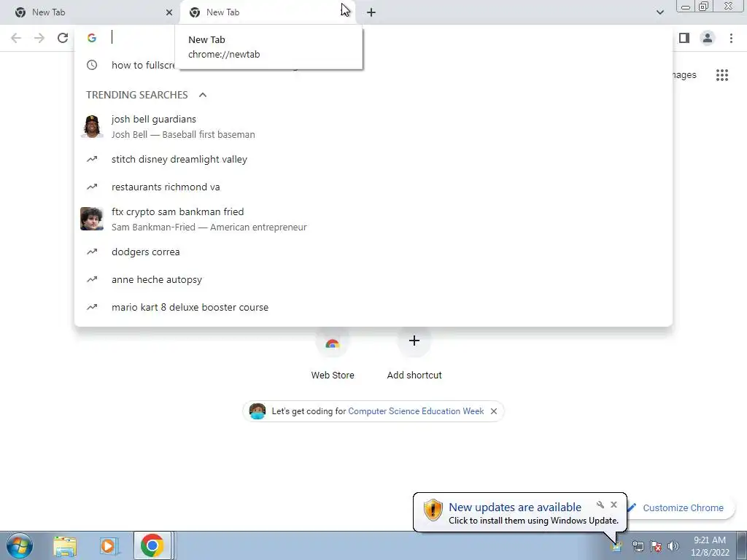Open the tab search dropdown arrow
Viewport: 747px width, 560px height.
click(659, 12)
